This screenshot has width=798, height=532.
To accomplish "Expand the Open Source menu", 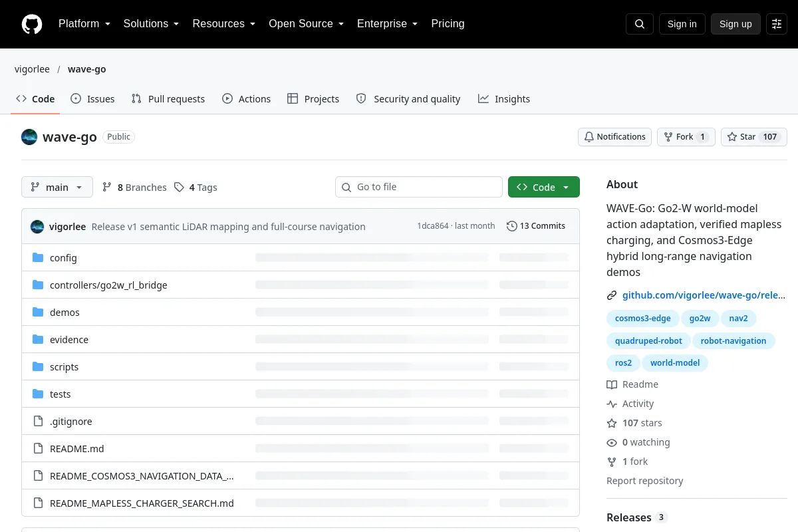I will (307, 24).
